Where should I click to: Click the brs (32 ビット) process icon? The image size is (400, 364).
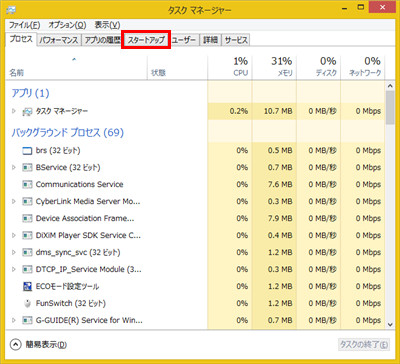[x=27, y=151]
